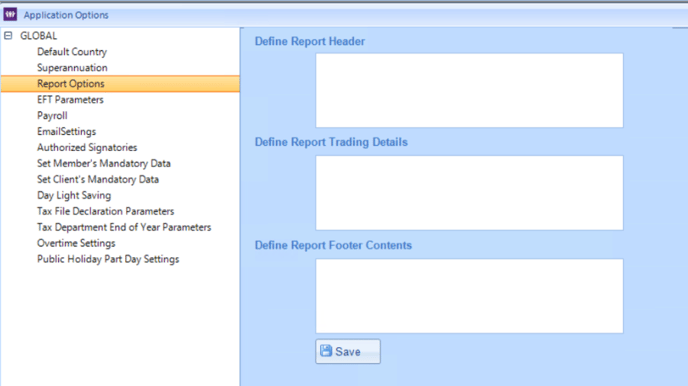
Task: Open Tax File Declaration Parameters
Action: click(105, 211)
